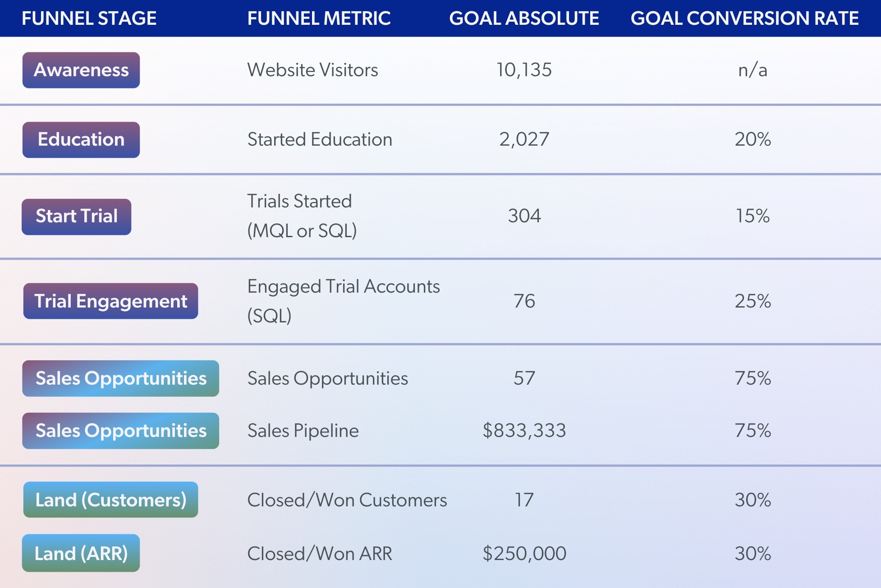Click the Sales Opportunities badge beside Sales Pipeline
This screenshot has width=881, height=588.
[120, 431]
